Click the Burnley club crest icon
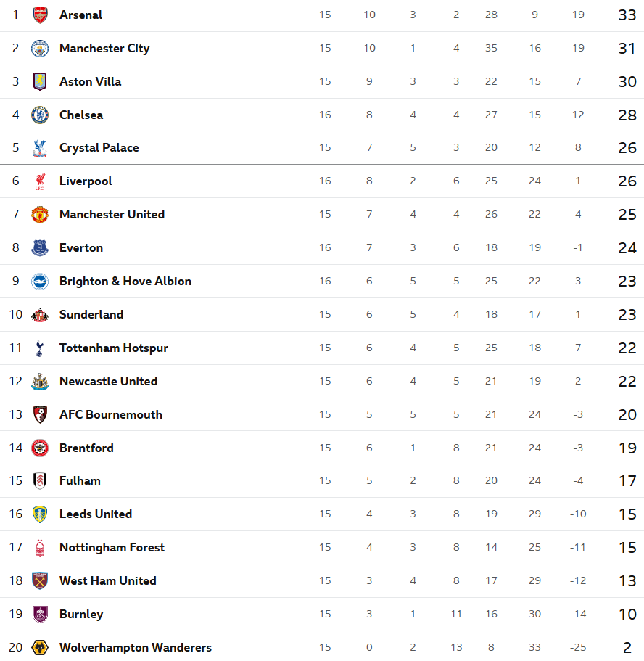 (40, 615)
